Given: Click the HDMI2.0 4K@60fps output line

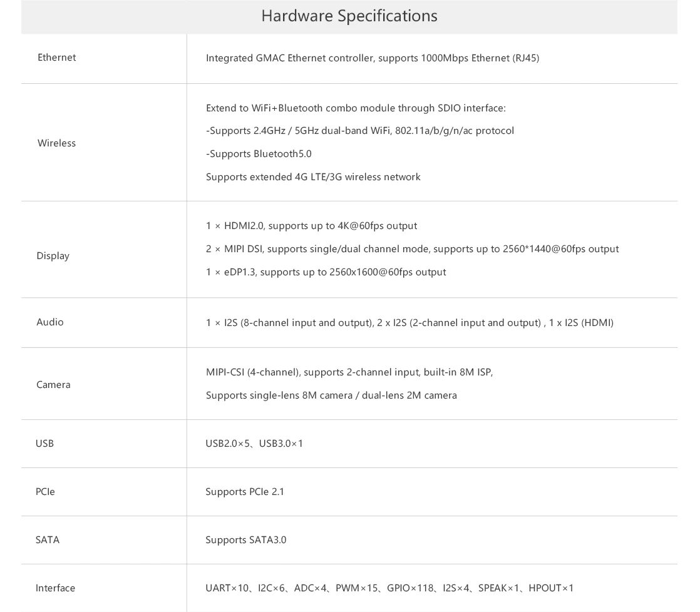Looking at the screenshot, I should tap(311, 226).
